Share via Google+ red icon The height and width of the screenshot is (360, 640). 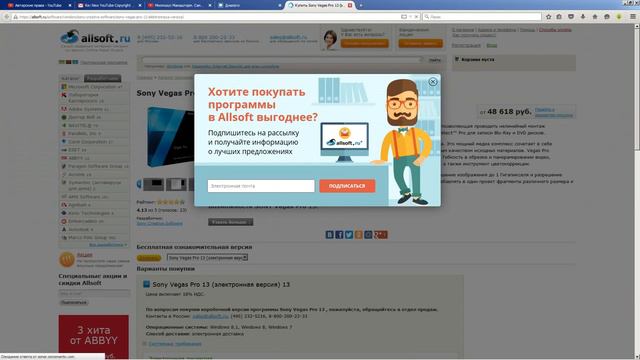click(x=381, y=235)
